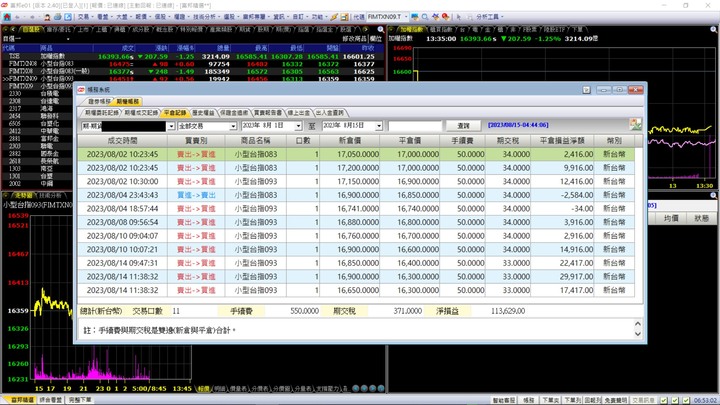Screen dimensions: 720x405
Task: Click the 智動看盤 button in the bottom bar
Action: [502, 399]
